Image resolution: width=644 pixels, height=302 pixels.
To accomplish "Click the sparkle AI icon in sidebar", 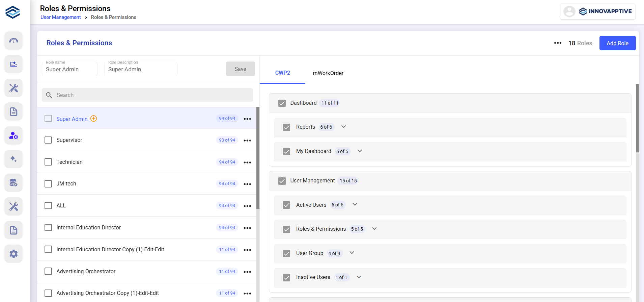I will coord(13,159).
